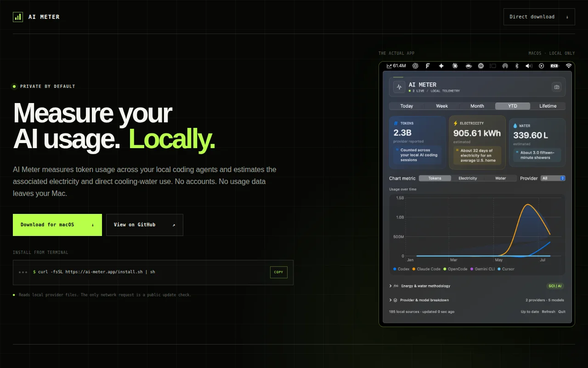The width and height of the screenshot is (588, 368).
Task: Click Refresh in AI Meter footer
Action: click(548, 312)
